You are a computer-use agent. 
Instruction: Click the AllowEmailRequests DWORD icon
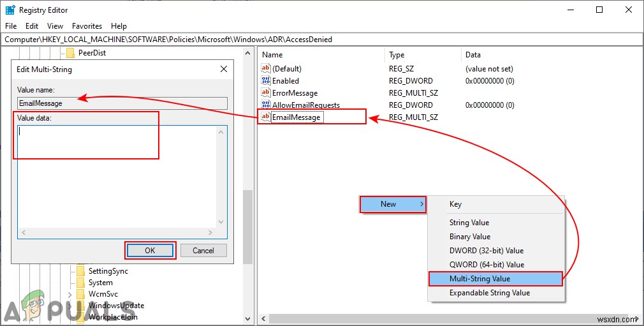pos(266,105)
